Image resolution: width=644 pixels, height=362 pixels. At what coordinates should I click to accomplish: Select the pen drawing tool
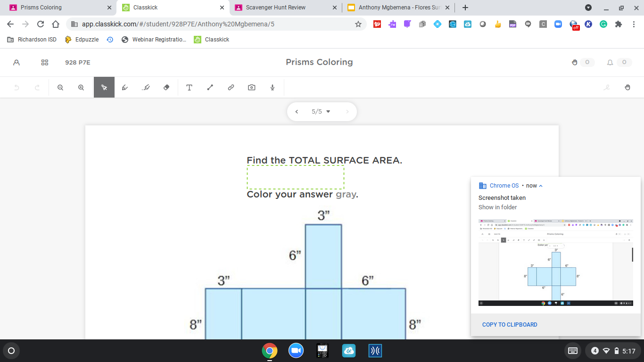tap(125, 87)
